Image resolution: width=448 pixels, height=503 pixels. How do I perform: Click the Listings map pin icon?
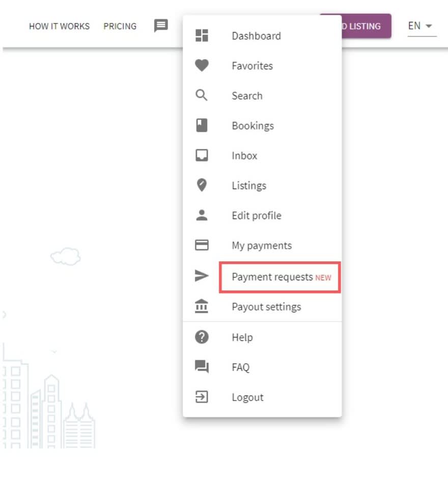point(202,185)
